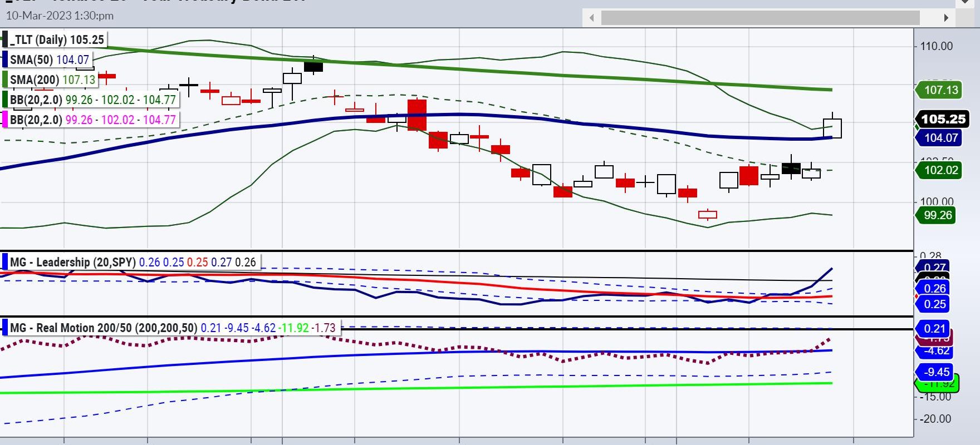Click the green SMA(200) legend color swatch
The height and width of the screenshot is (445, 980).
coord(5,80)
